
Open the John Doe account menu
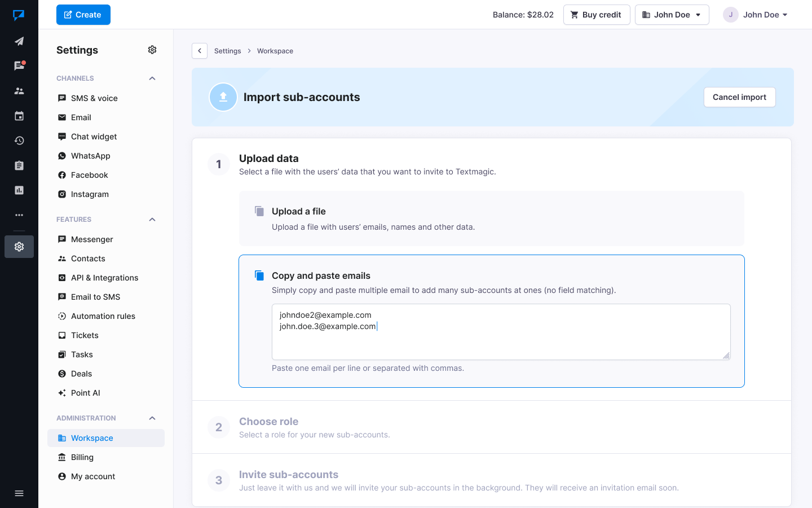756,15
